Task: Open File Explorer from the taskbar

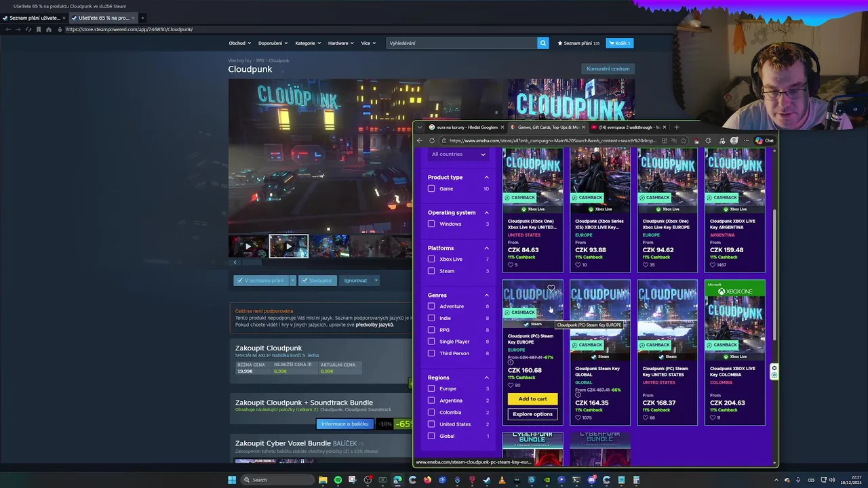Action: pyautogui.click(x=323, y=480)
